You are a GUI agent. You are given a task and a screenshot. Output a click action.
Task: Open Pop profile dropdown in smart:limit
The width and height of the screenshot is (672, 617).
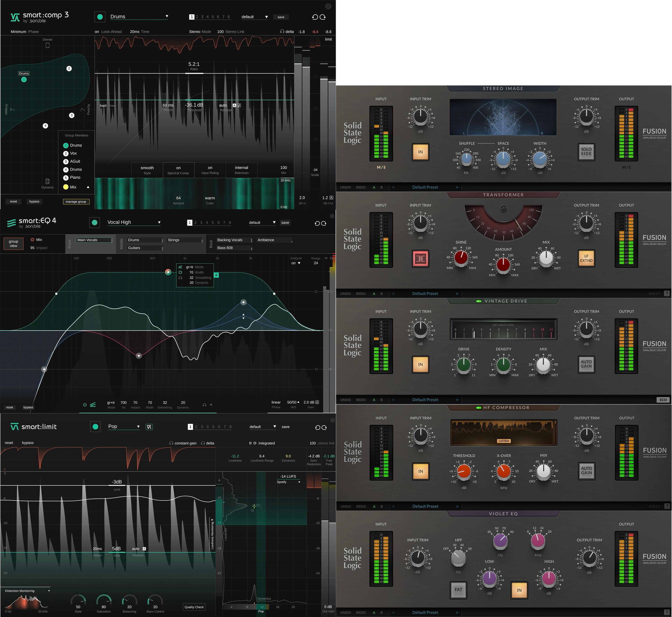pos(124,427)
